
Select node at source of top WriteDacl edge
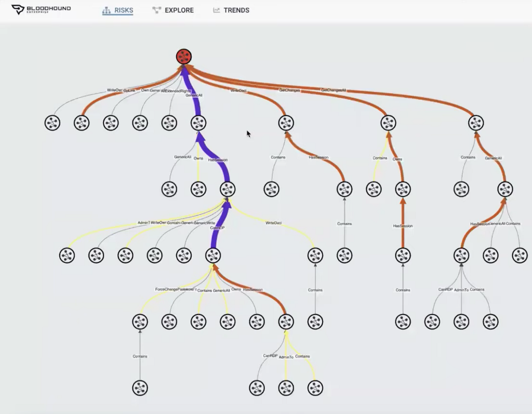(286, 123)
